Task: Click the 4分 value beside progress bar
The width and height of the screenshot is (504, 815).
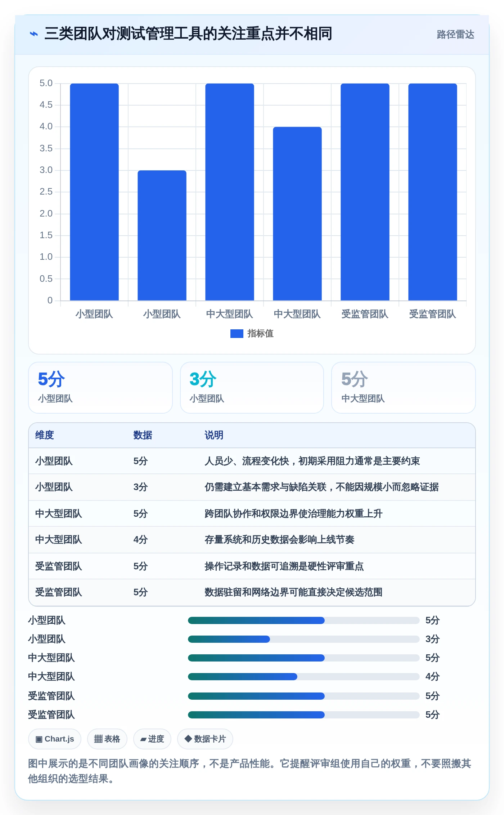Action: (x=432, y=677)
